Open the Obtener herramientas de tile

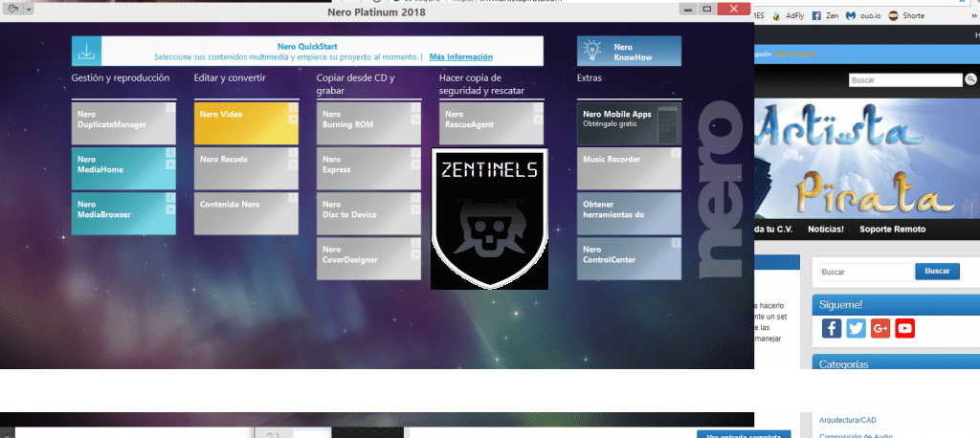(x=629, y=213)
